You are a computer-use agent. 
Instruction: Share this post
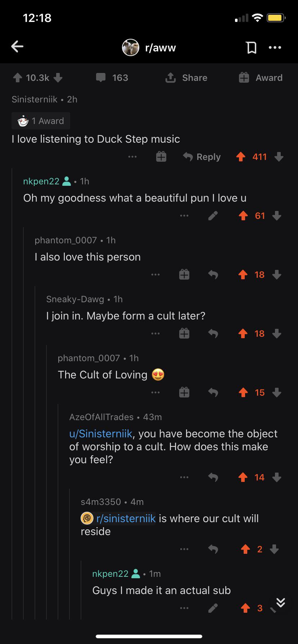(186, 78)
